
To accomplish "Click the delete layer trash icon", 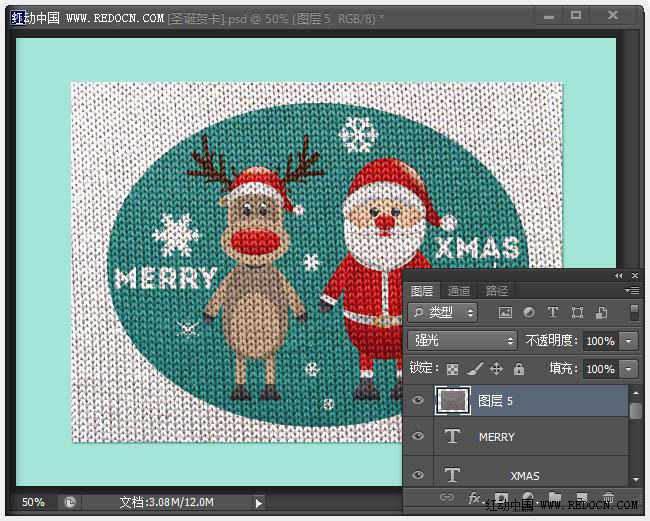I will (x=608, y=497).
